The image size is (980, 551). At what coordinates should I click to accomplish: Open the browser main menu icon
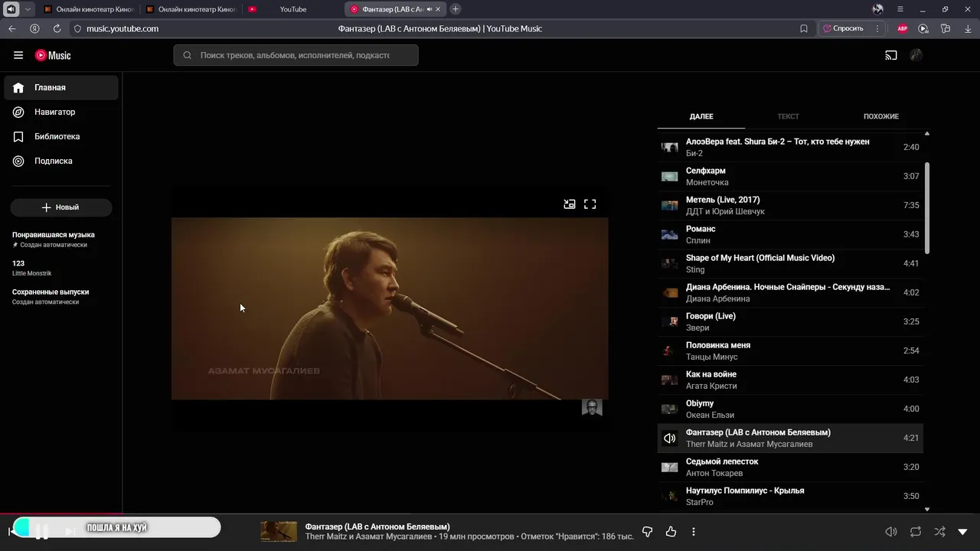click(x=900, y=9)
